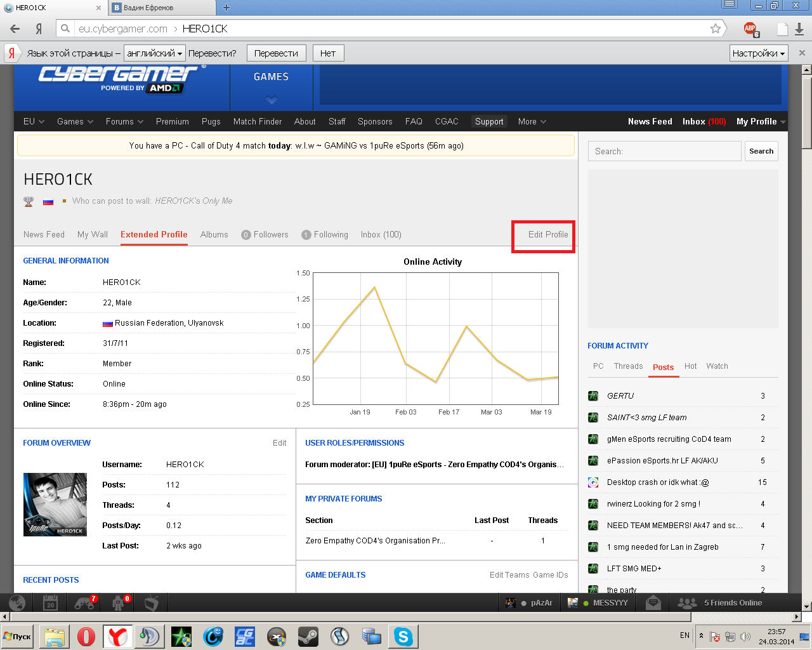Viewport: 812px width, 650px height.
Task: Switch to the My Wall tab
Action: point(93,235)
